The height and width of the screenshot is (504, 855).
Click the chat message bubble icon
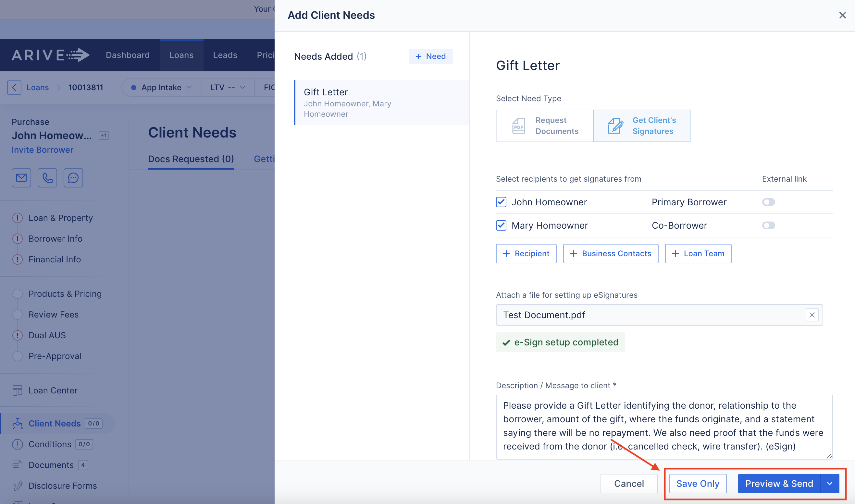[x=73, y=178]
